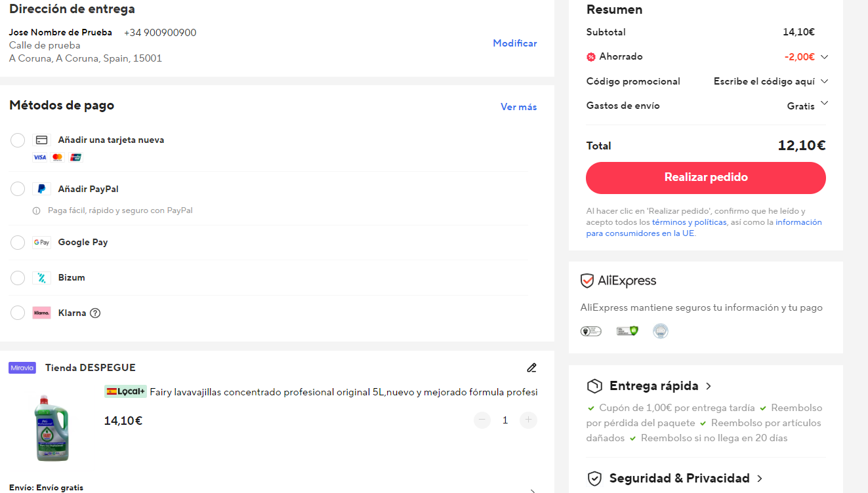
Task: Click the pink Klarna logo icon
Action: click(41, 313)
